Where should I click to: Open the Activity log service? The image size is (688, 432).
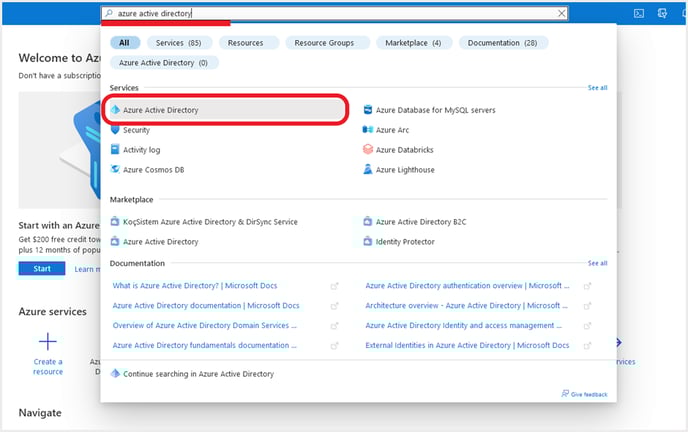point(141,150)
